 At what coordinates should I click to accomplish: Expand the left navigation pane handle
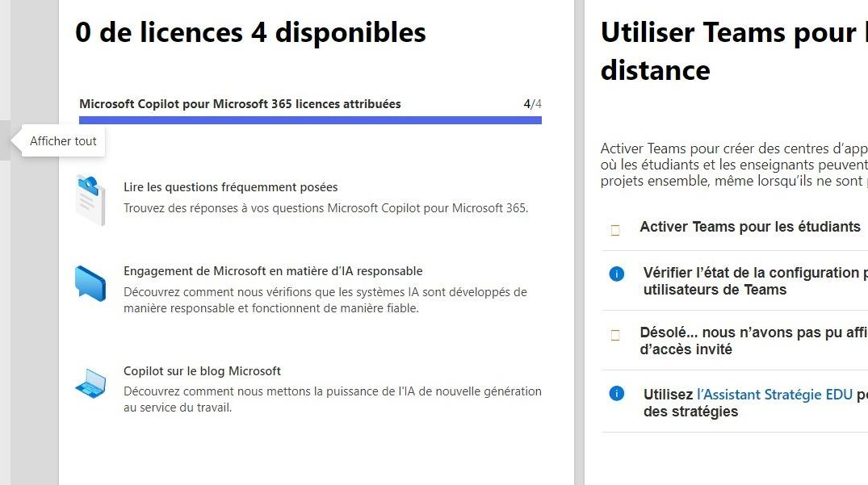tap(5, 140)
